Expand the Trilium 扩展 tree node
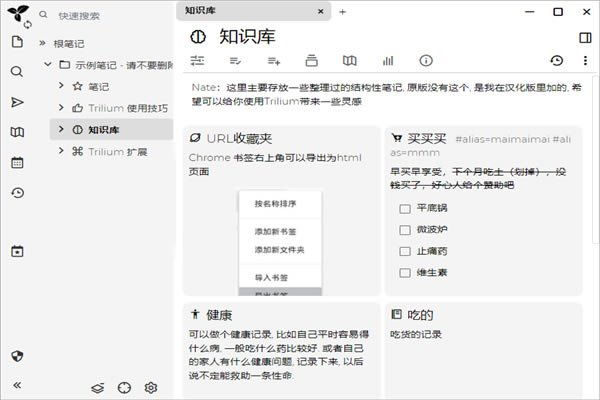The image size is (600, 400). [61, 151]
